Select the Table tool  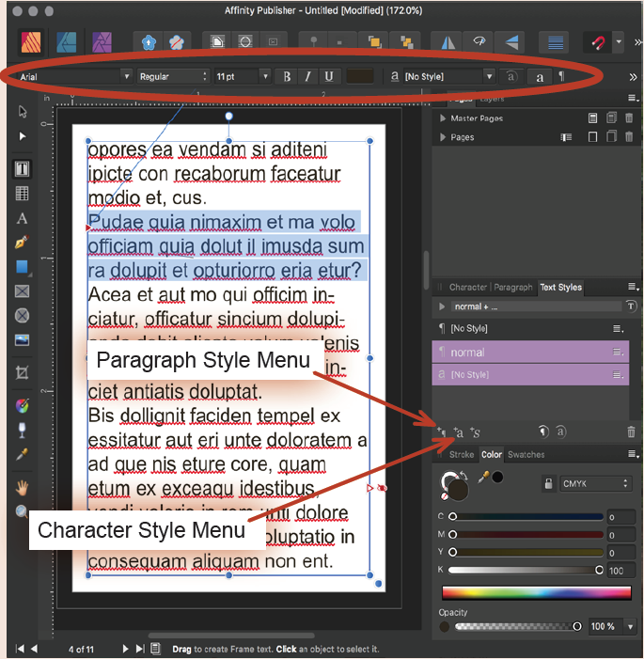pyautogui.click(x=22, y=194)
